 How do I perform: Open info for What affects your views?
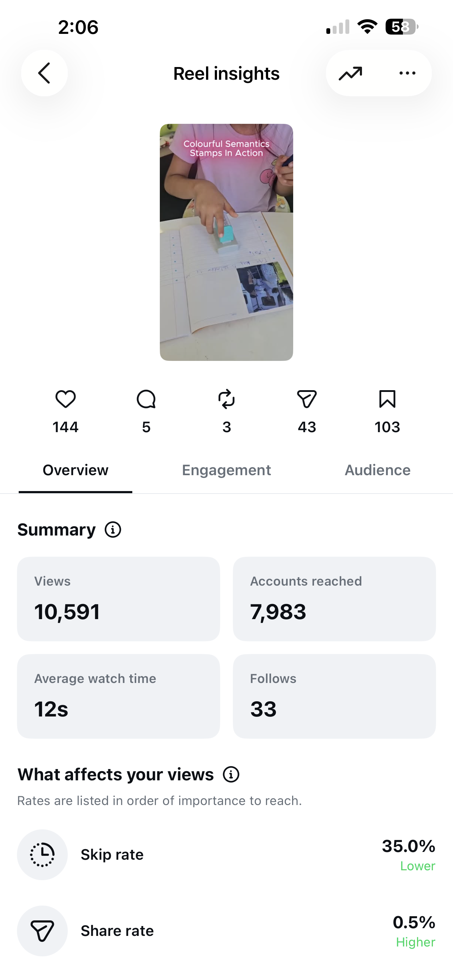231,775
